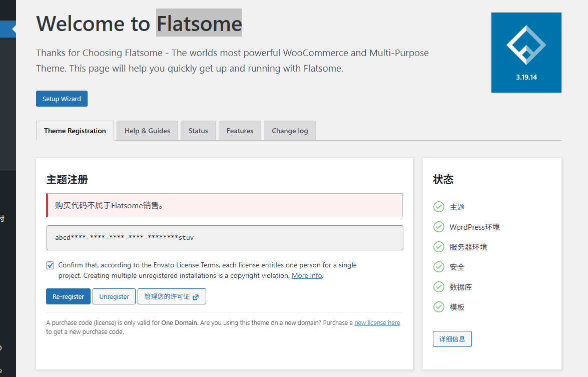
Task: Focus the purchase code input field
Action: [x=225, y=238]
